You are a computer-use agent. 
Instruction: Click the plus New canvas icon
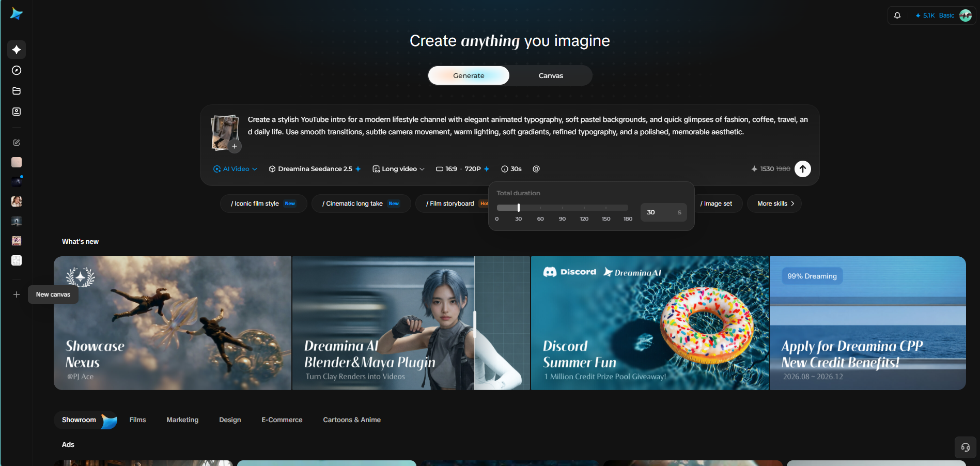(17, 294)
